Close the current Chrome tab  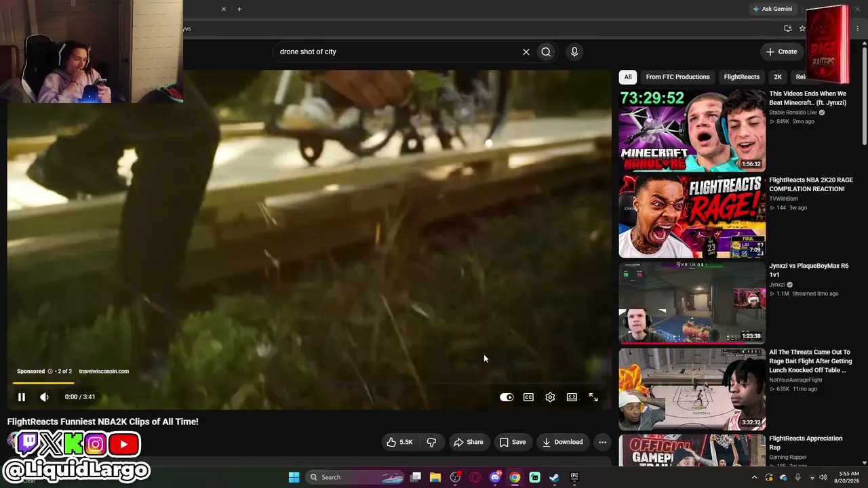coord(223,9)
